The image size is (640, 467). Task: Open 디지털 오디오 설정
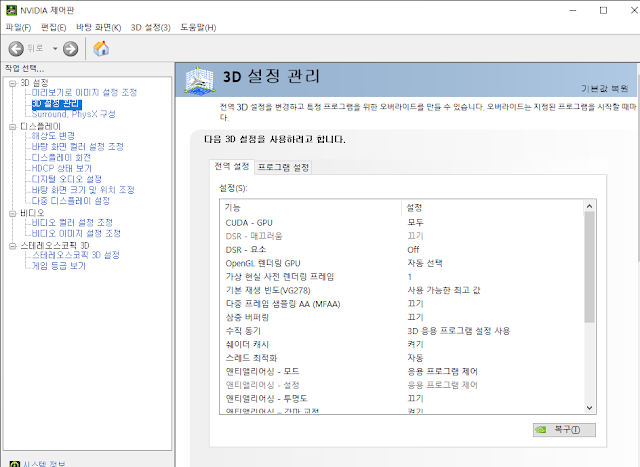(67, 179)
